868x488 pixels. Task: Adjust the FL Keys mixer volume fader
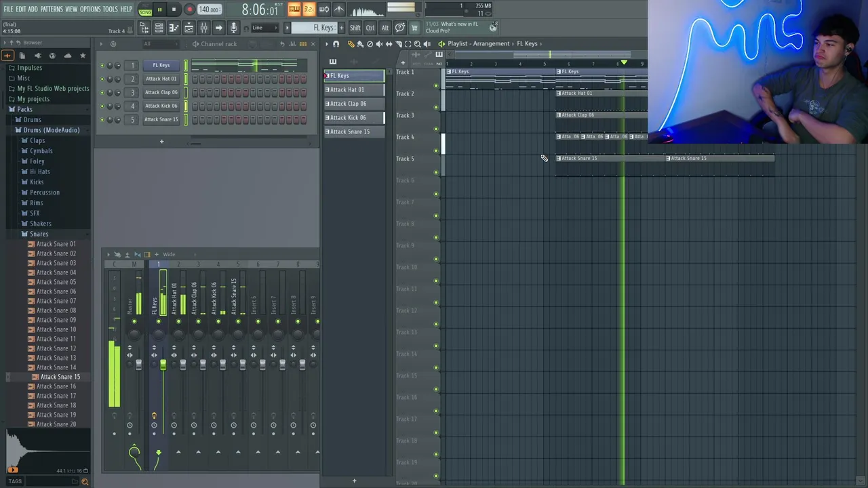(x=163, y=365)
